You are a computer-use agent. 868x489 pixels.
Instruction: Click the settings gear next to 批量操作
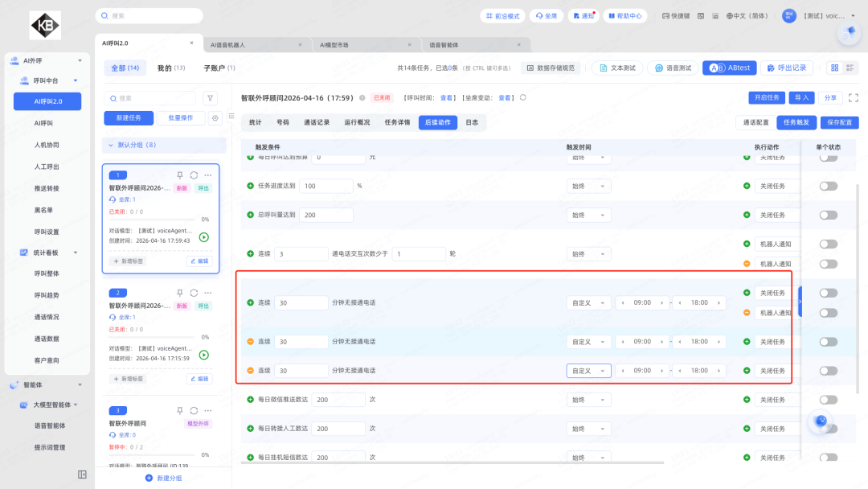(x=215, y=118)
